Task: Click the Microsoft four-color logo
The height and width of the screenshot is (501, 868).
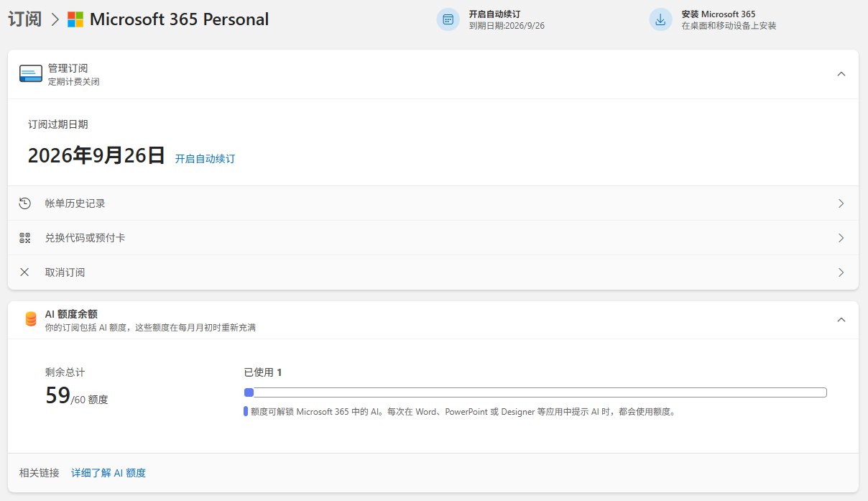Action: [75, 19]
